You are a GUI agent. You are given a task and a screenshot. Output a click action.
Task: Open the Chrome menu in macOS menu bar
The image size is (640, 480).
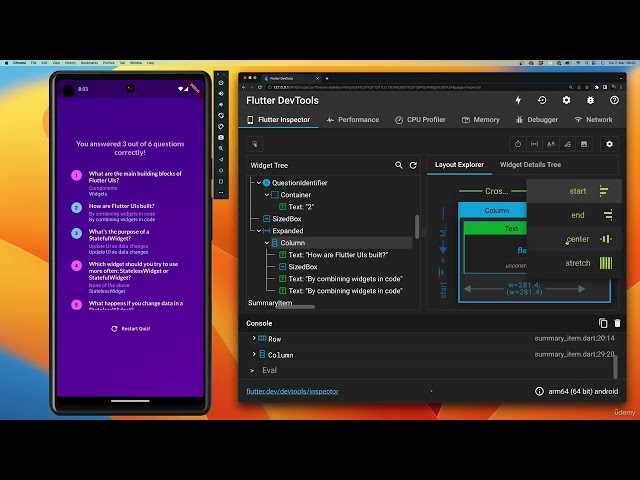pos(19,63)
